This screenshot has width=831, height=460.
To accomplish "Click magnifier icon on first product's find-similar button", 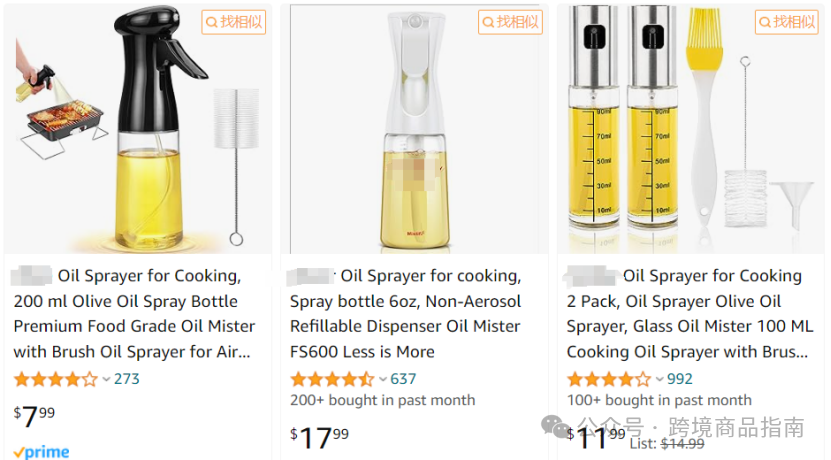I will tap(211, 22).
